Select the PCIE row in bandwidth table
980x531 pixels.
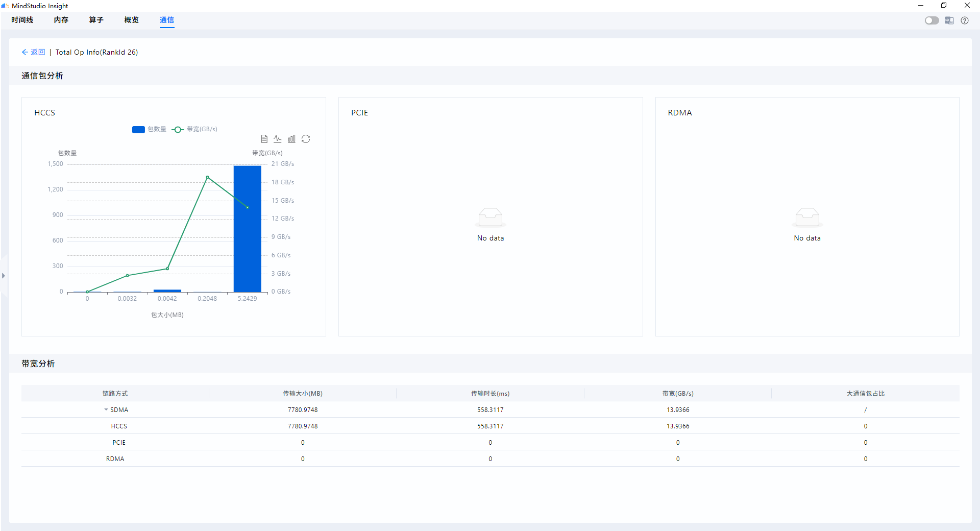(490, 442)
